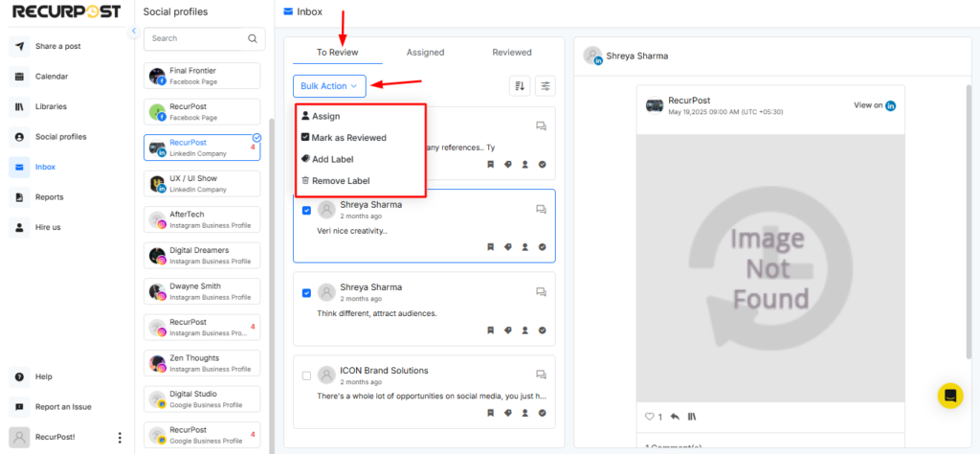Screen dimensions: 980x454
Task: Select Digital Studio Google Business profile
Action: pos(202,399)
